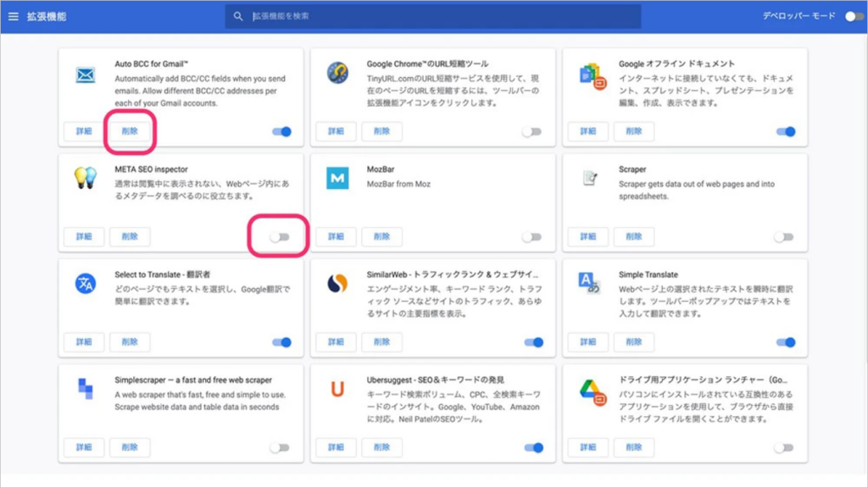
Task: Open details for MozBar
Action: coord(336,236)
